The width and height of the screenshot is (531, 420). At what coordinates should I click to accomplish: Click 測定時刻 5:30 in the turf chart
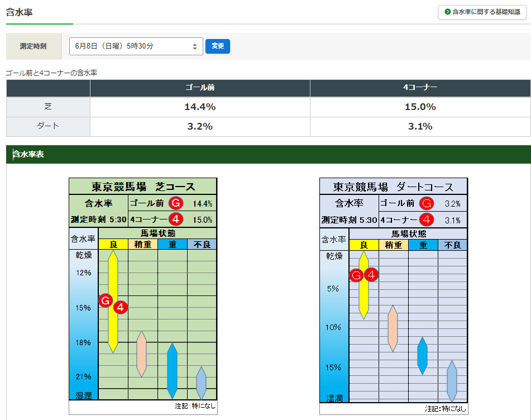pyautogui.click(x=98, y=219)
